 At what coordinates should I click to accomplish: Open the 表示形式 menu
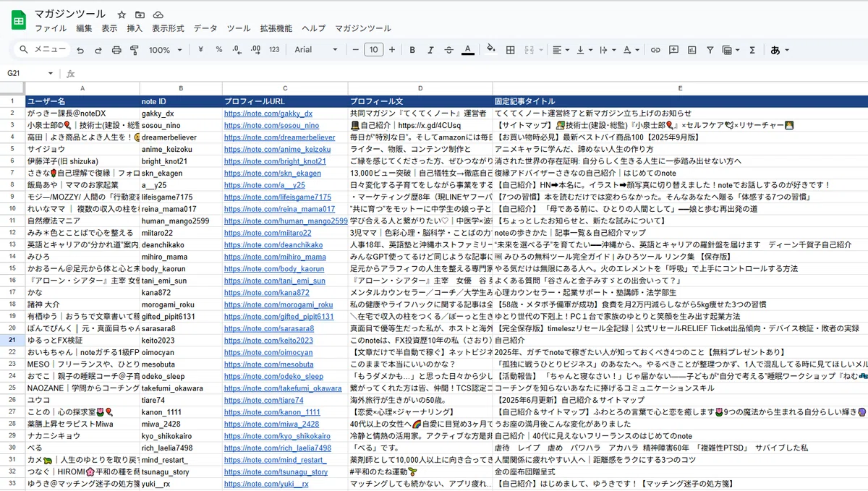tap(168, 28)
